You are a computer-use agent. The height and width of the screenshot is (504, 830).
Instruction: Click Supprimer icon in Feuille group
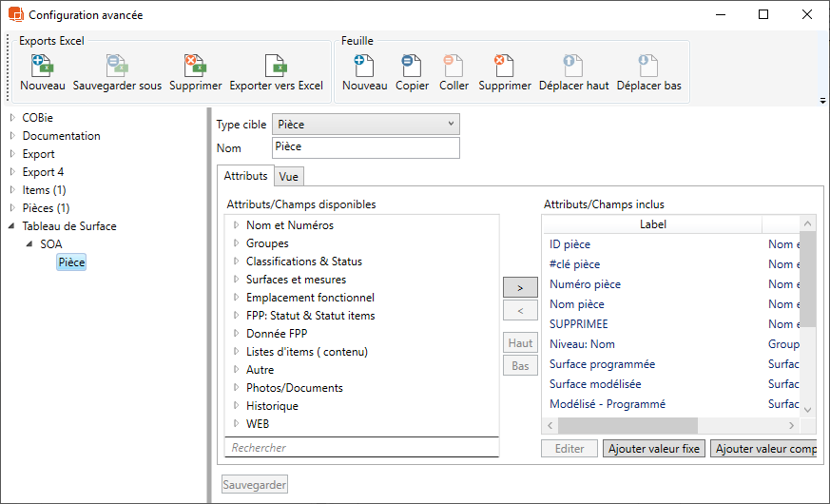point(504,66)
